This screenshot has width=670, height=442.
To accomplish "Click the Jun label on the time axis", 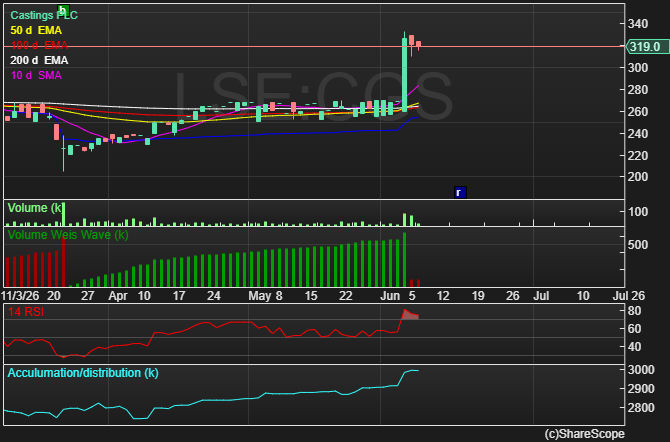I will 390,296.
